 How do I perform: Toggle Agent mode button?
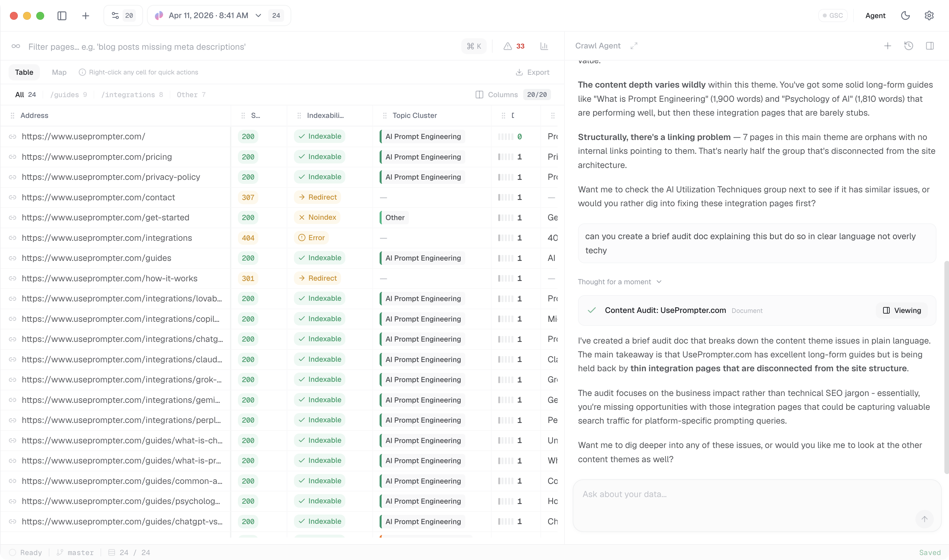tap(875, 15)
